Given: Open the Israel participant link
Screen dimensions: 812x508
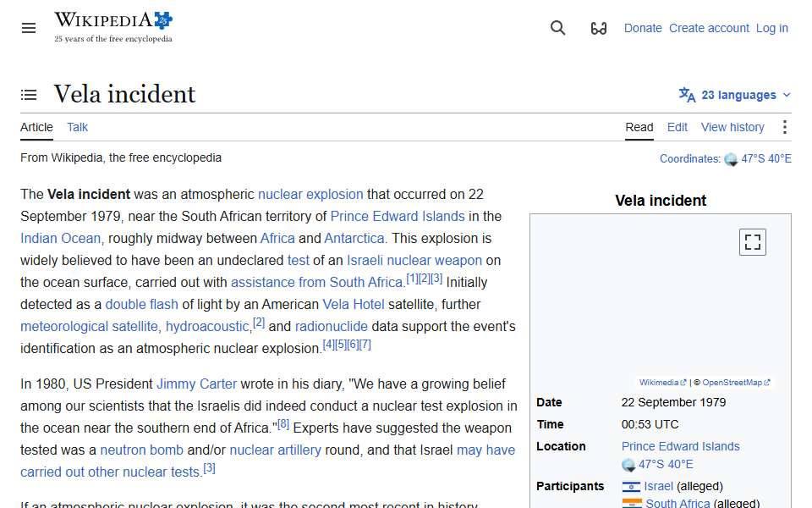Looking at the screenshot, I should (x=658, y=486).
